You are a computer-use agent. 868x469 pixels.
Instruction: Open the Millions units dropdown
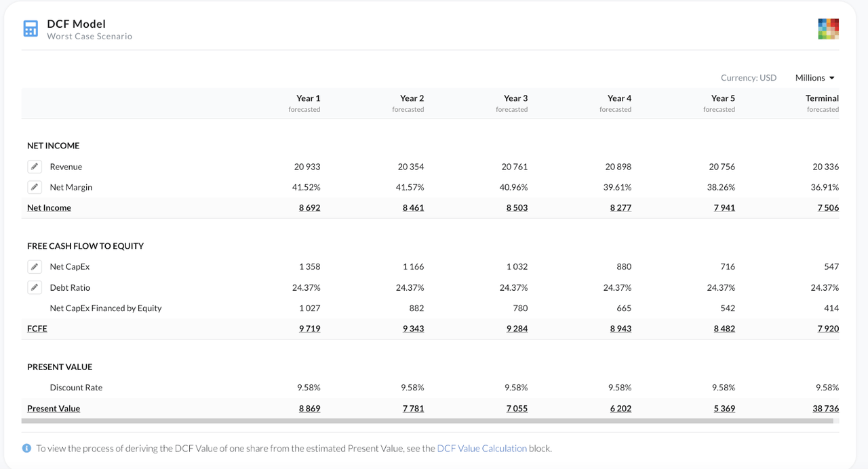pyautogui.click(x=814, y=78)
